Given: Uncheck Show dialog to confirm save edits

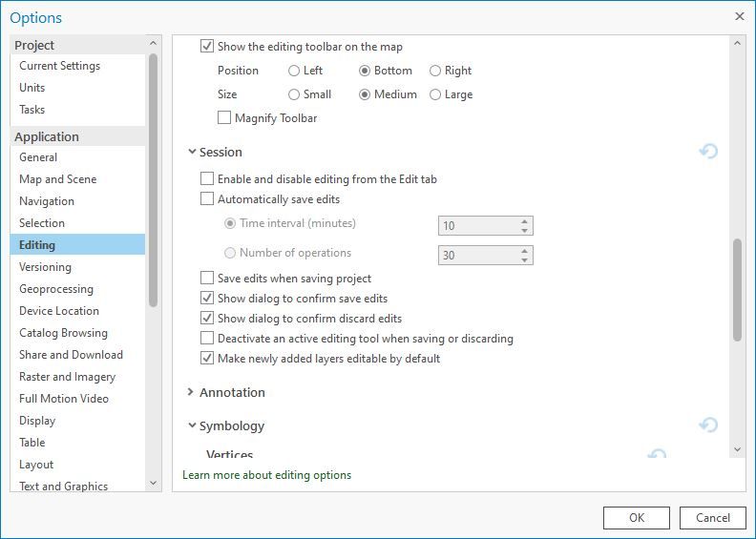Looking at the screenshot, I should [x=207, y=299].
